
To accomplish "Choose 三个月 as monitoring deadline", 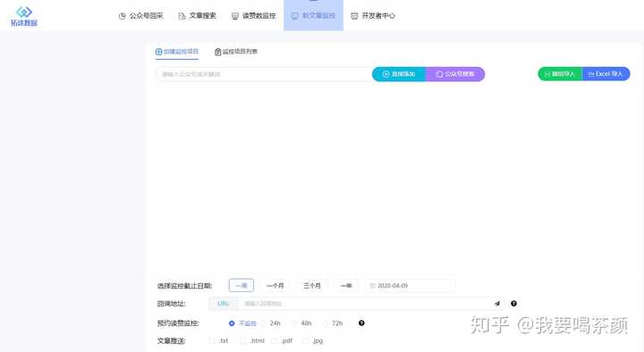I will click(x=312, y=286).
